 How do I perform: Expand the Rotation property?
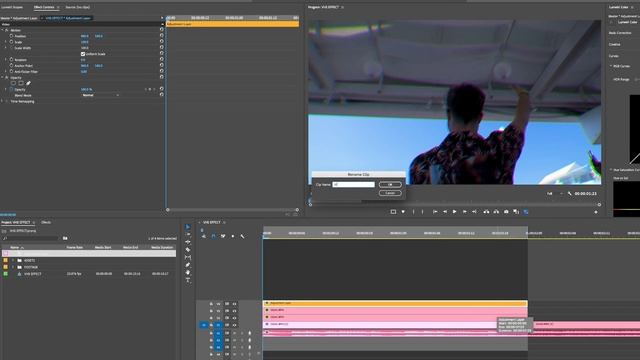point(6,60)
